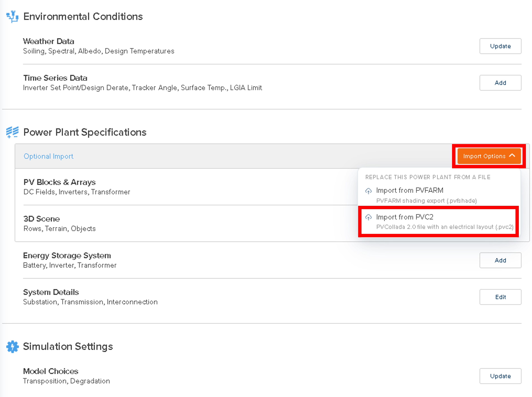Click 'Inverter Set Point/Design Derate' description line
This screenshot has width=532, height=397.
click(142, 88)
